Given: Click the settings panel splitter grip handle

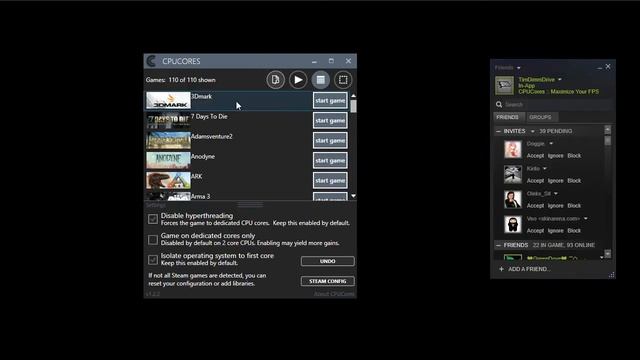Looking at the screenshot, I should point(250,204).
